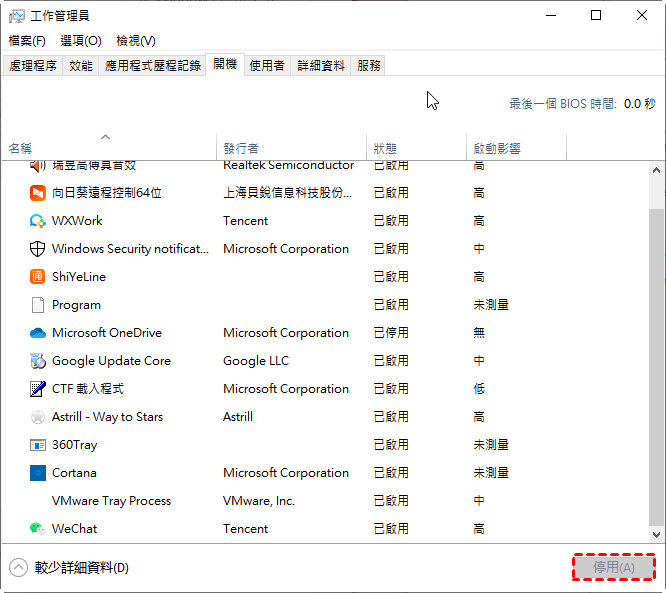Click the 未測量 impact for Cortana
The image size is (666, 593).
coord(491,473)
